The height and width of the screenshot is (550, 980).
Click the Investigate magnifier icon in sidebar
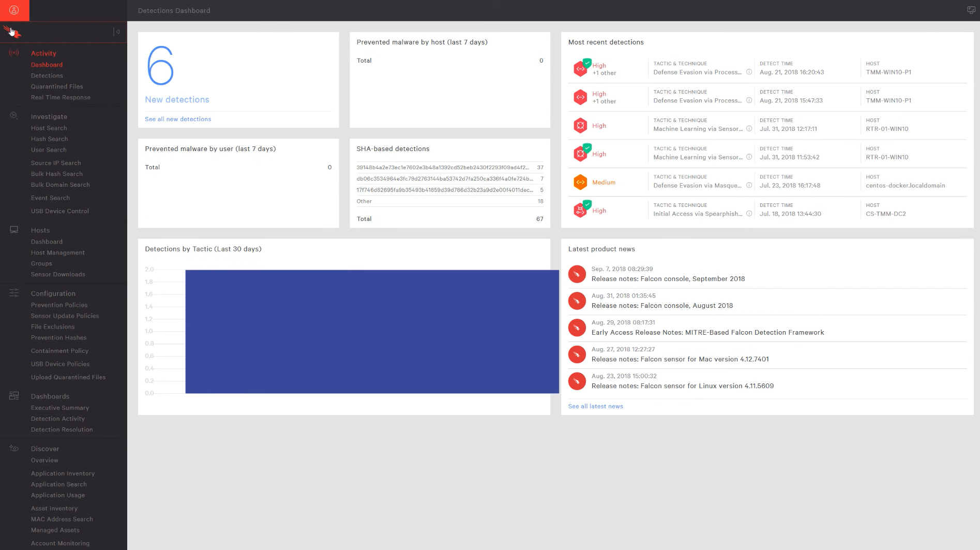[14, 116]
